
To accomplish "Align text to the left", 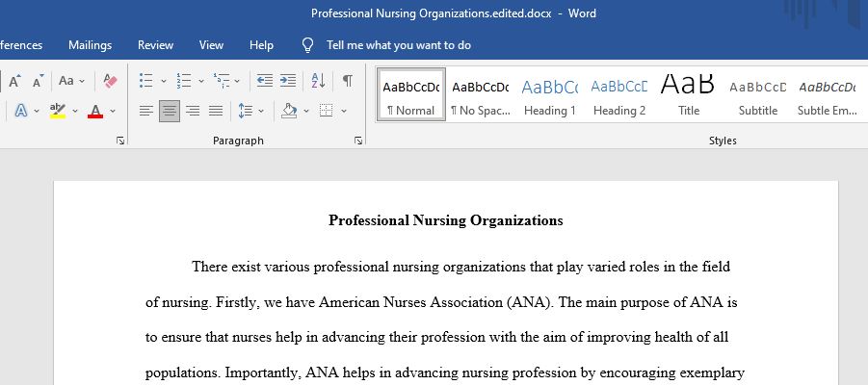I will (146, 112).
